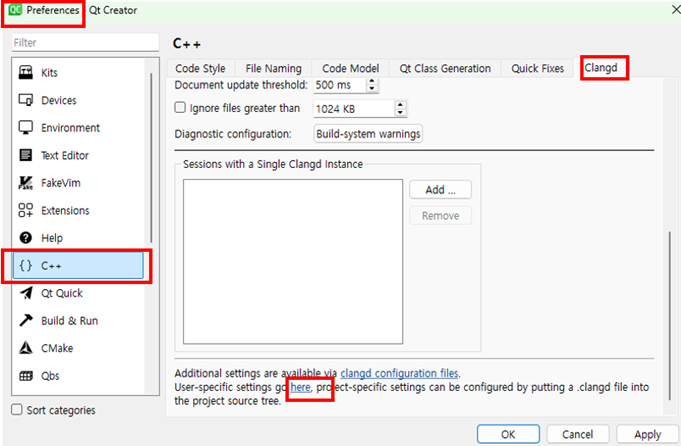Viewport: 681px width, 446px height.
Task: Open CMake label in the sidebar
Action: 57,348
